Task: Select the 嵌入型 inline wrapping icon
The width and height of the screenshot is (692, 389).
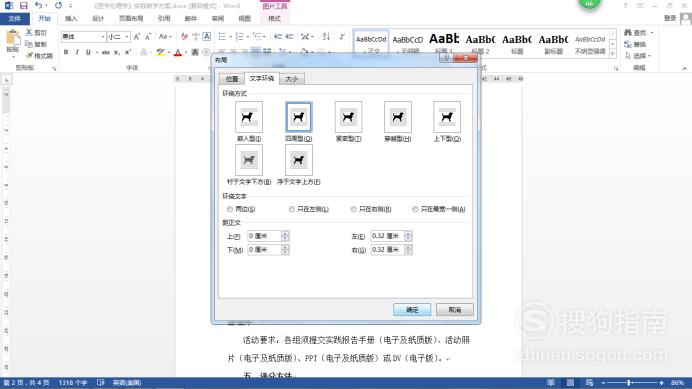Action: (x=249, y=117)
